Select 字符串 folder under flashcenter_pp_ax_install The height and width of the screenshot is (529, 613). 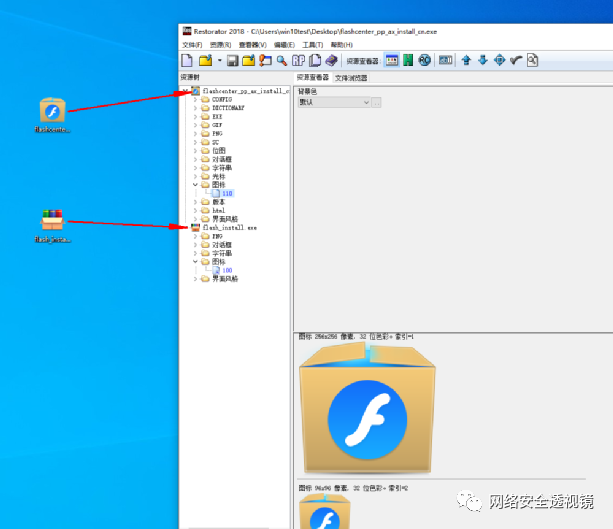[222, 168]
